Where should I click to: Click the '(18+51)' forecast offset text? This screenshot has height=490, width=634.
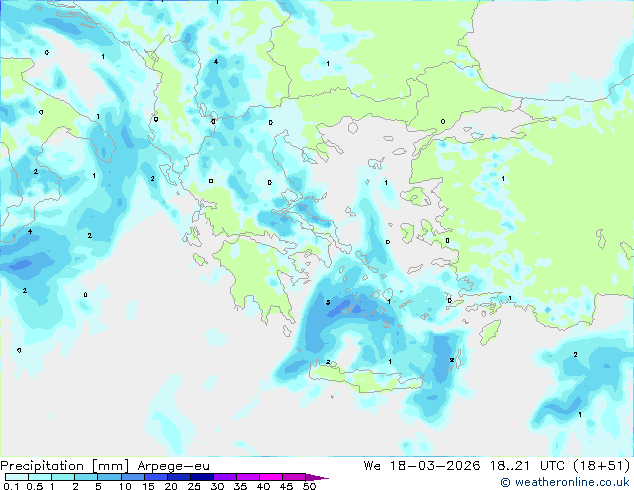pos(602,465)
